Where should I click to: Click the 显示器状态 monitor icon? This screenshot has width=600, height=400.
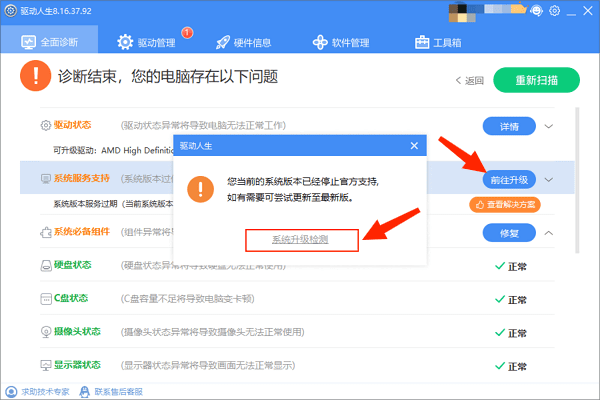(45, 366)
